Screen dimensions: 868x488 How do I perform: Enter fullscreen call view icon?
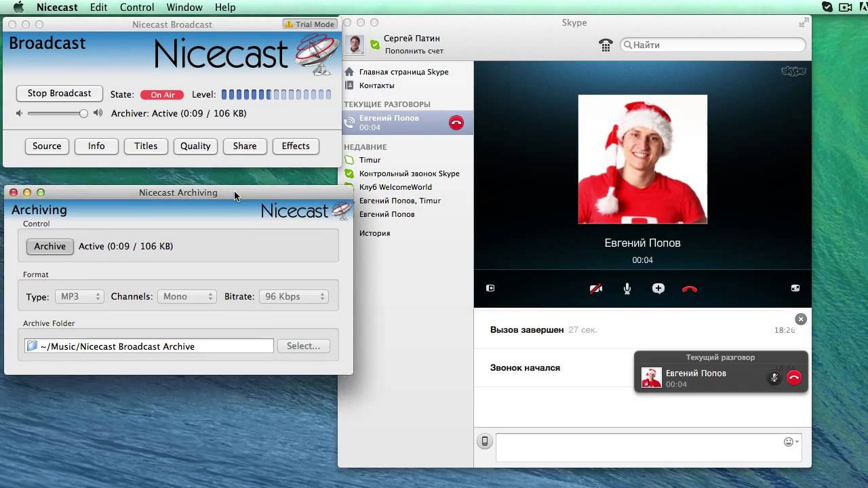point(795,288)
